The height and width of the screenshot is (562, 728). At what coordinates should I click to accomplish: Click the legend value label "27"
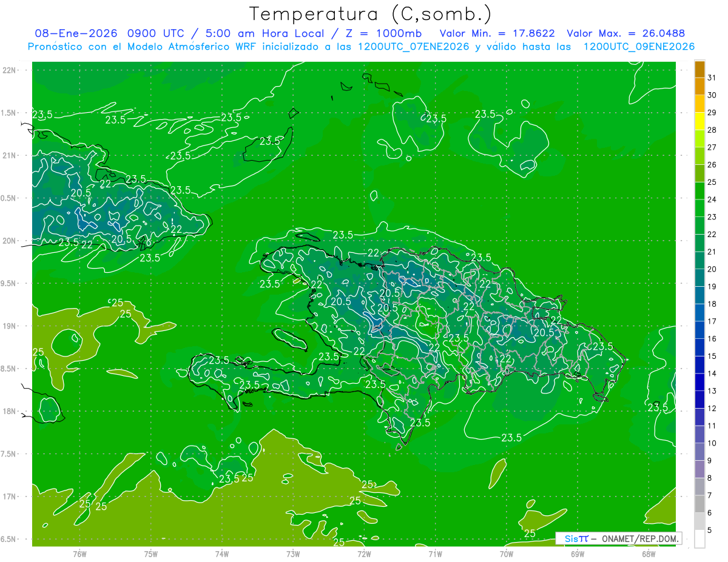pyautogui.click(x=712, y=147)
